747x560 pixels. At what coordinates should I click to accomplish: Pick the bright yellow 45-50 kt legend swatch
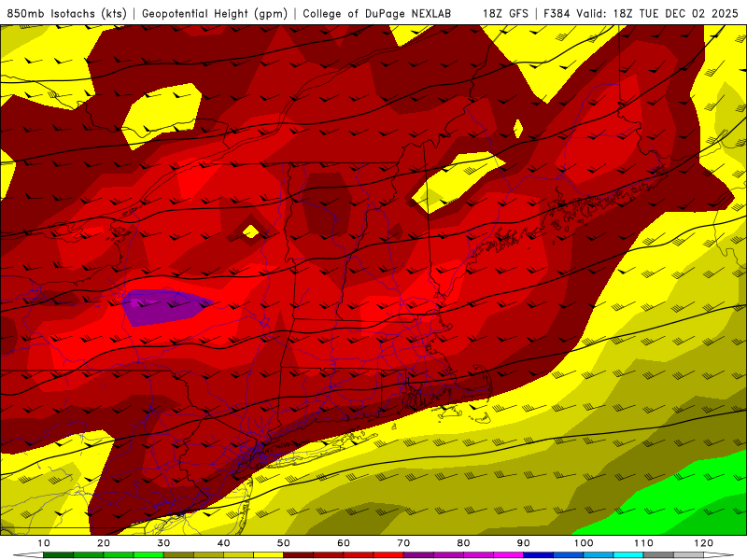268,555
